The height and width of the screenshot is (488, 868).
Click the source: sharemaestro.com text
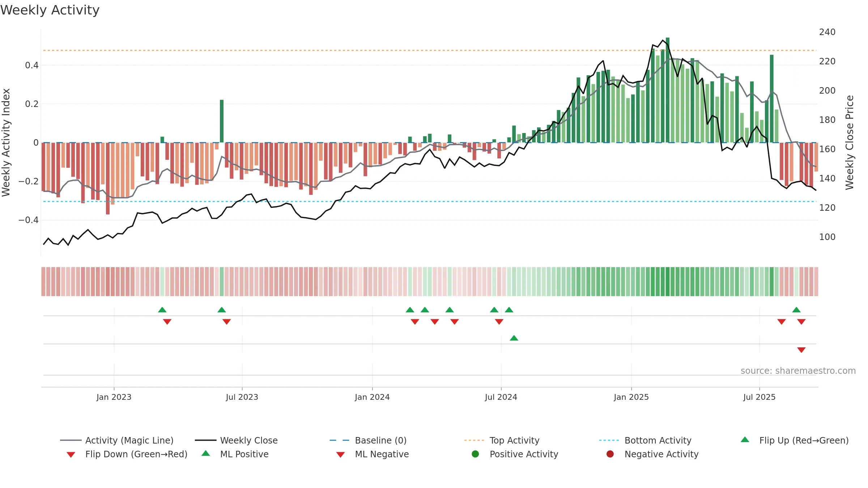coord(798,371)
